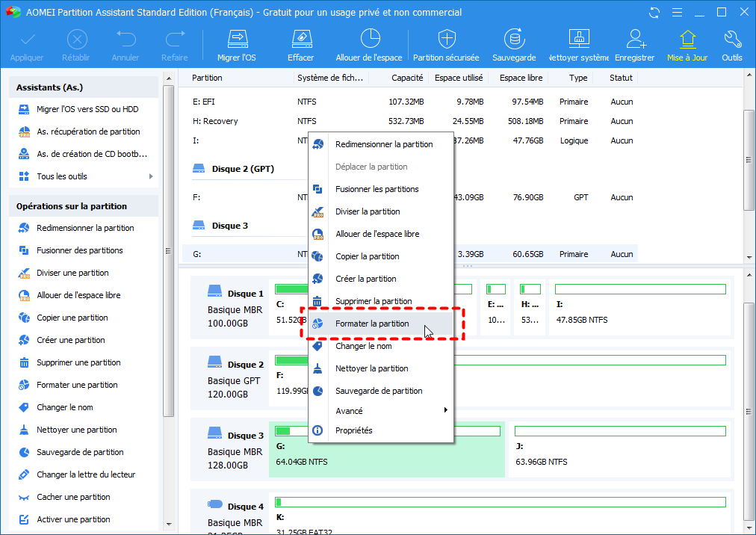Choose Sauvegarde de partition context entry
This screenshot has width=756, height=535.
click(381, 391)
